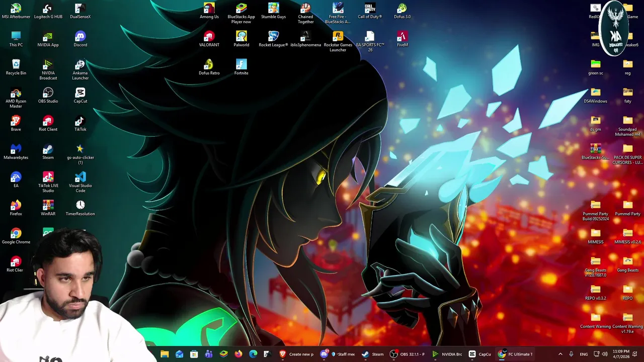This screenshot has width=644, height=362.
Task: Open the WinRAR desktop icon
Action: click(x=48, y=208)
